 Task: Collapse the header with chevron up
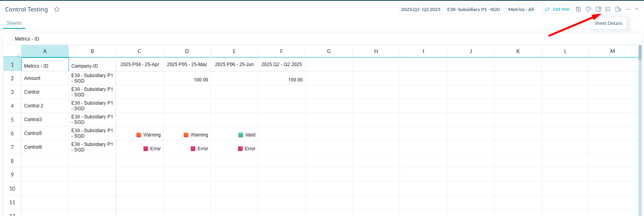pos(637,9)
